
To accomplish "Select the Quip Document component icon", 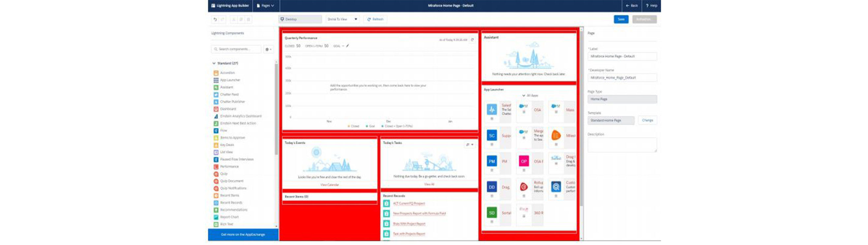I will (216, 181).
